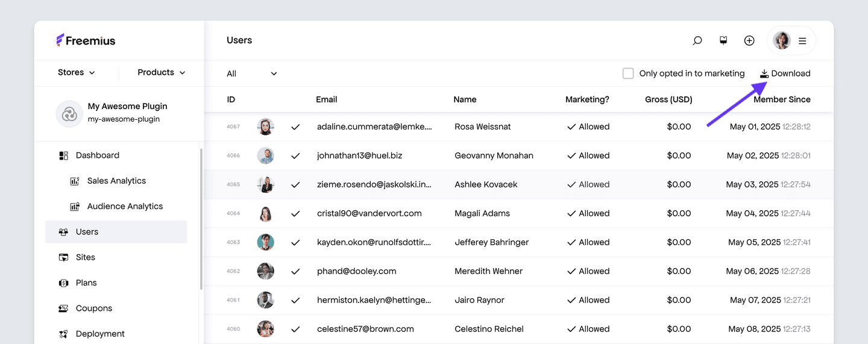This screenshot has width=868, height=344.
Task: Click the plus circle add icon
Action: coord(749,41)
